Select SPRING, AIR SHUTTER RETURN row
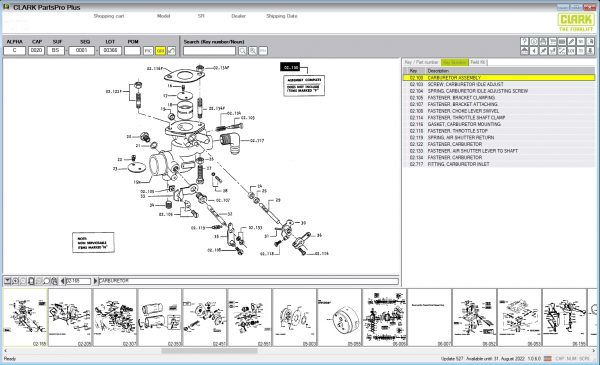The width and height of the screenshot is (600, 365). click(x=499, y=137)
